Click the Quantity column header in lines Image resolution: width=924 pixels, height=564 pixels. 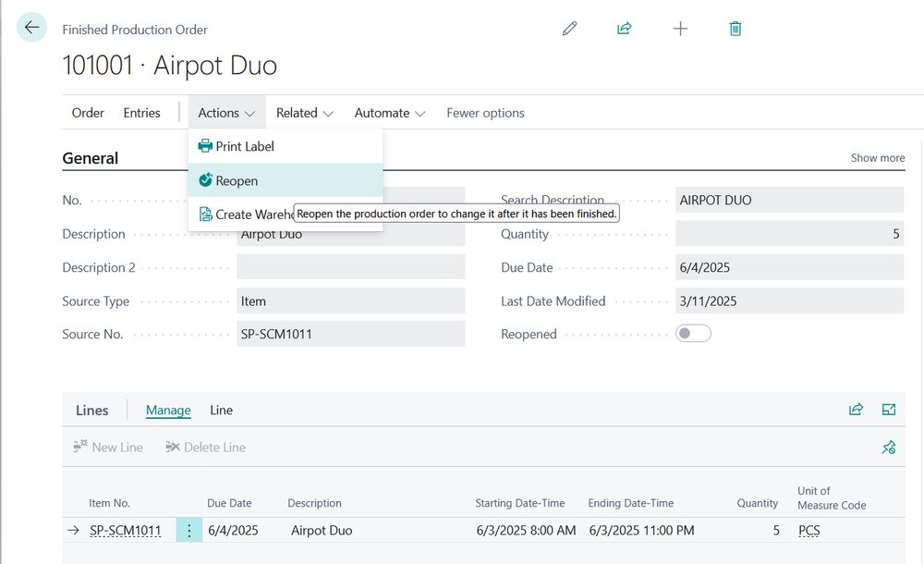[x=758, y=503]
